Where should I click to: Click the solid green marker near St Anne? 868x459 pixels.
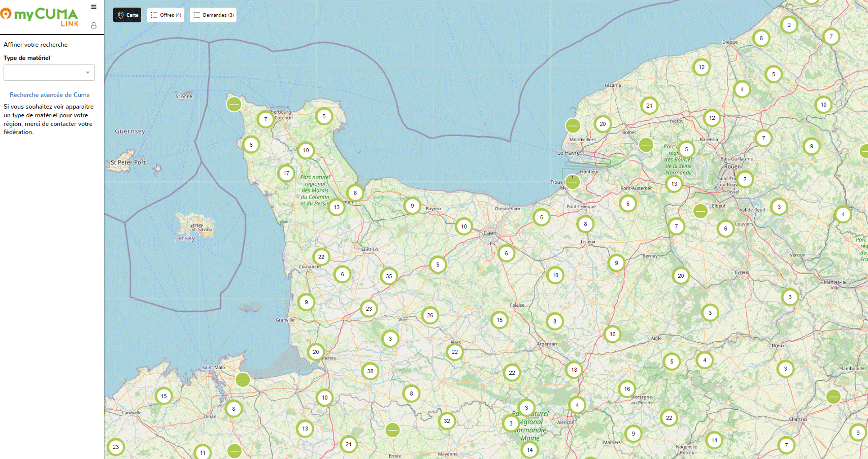[x=234, y=105]
